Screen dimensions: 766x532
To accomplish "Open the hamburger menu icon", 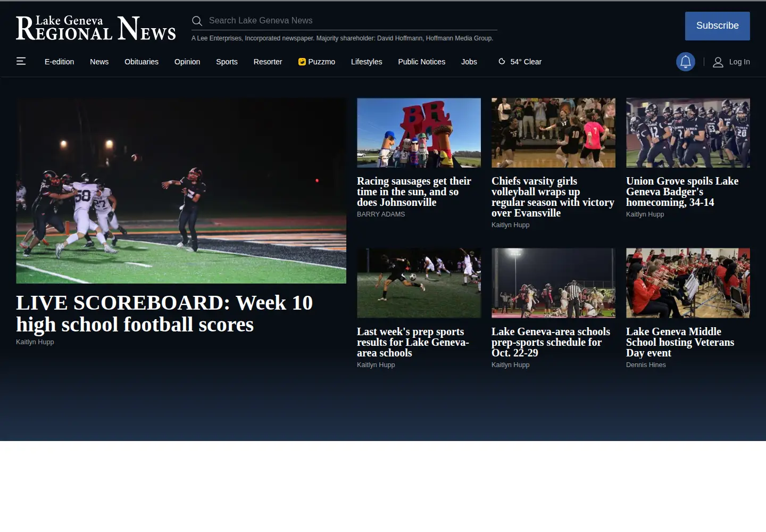I will [x=21, y=61].
